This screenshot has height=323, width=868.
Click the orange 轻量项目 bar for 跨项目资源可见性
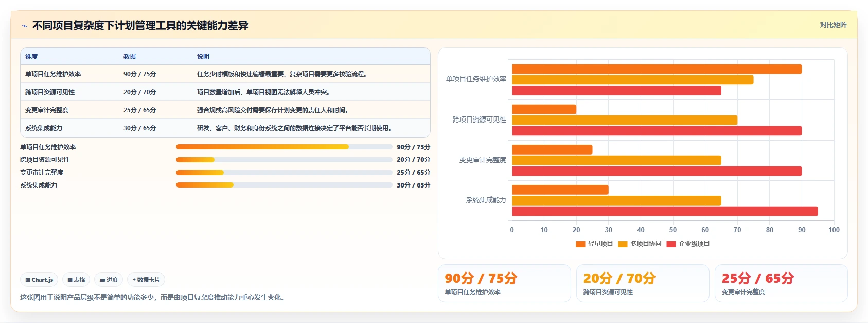(544, 109)
